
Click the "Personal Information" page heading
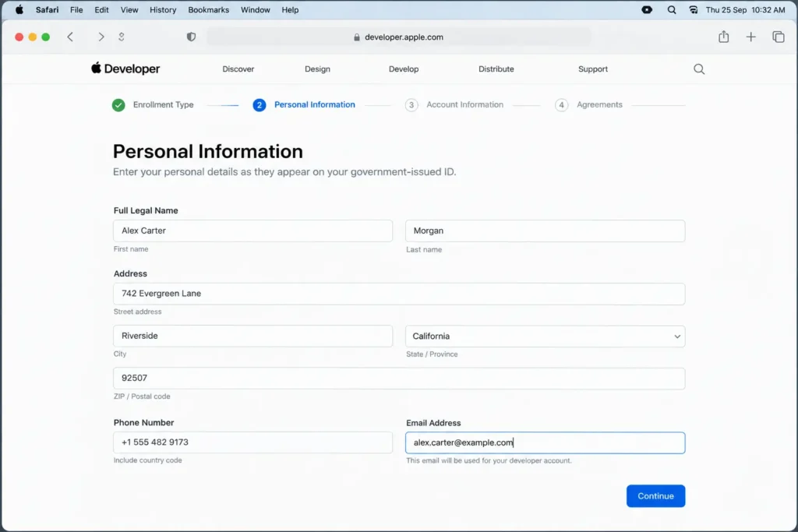pos(207,152)
